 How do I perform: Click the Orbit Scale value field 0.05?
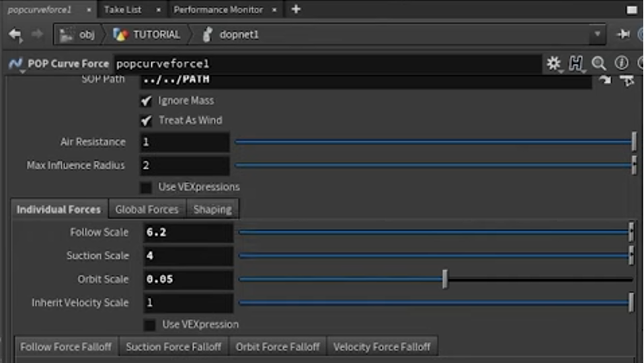click(x=188, y=279)
